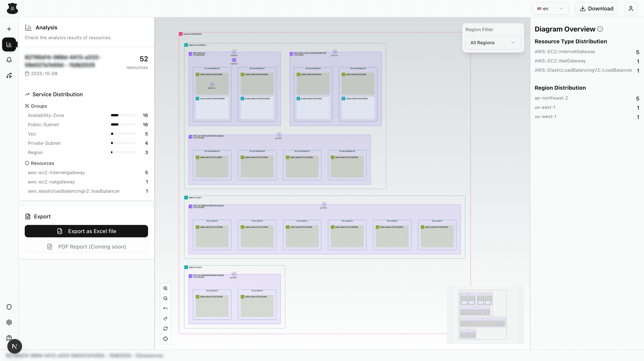Fit diagram to view with the target icon

pyautogui.click(x=165, y=339)
